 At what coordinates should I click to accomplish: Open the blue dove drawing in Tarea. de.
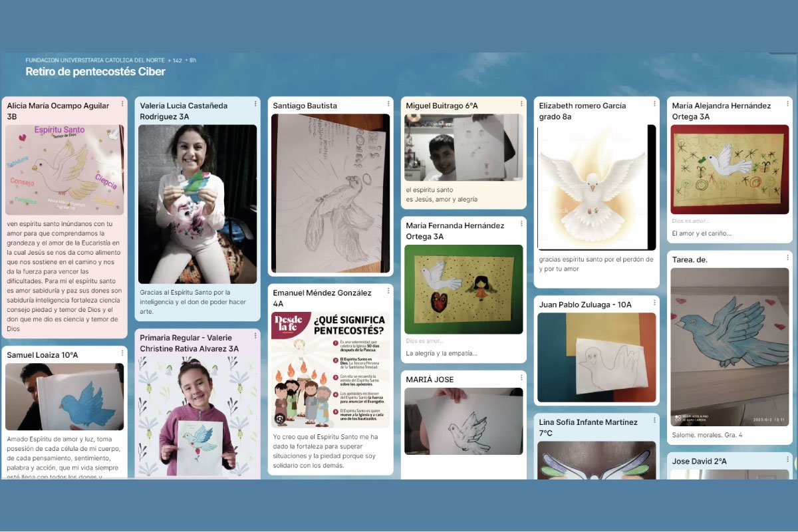pyautogui.click(x=730, y=346)
